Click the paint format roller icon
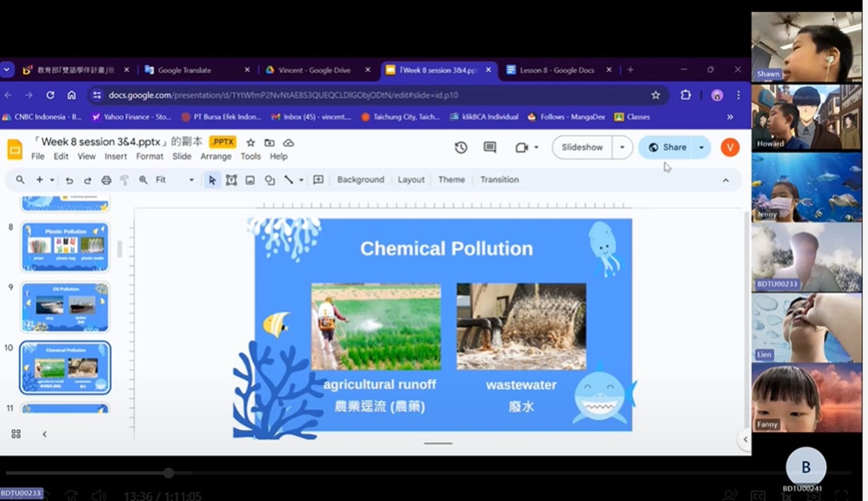This screenshot has height=501, width=868. pyautogui.click(x=124, y=180)
